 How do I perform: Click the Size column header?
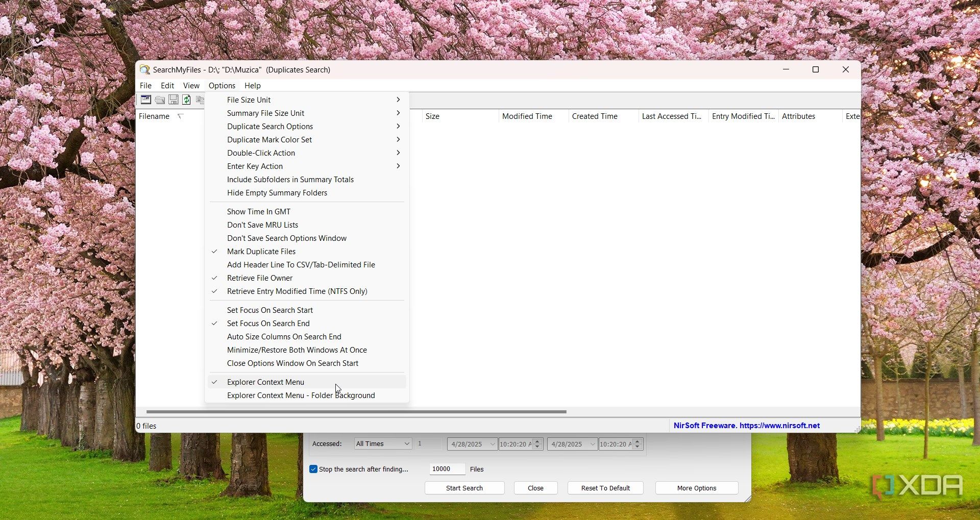coord(460,116)
